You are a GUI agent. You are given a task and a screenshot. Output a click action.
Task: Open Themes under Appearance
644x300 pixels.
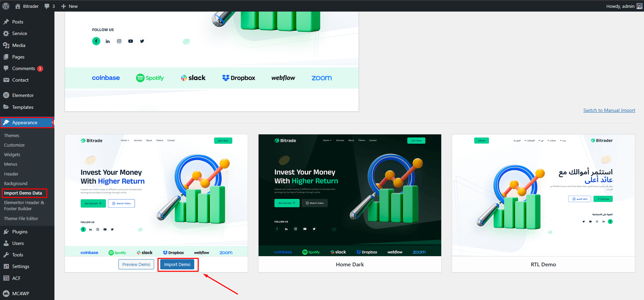(x=12, y=135)
